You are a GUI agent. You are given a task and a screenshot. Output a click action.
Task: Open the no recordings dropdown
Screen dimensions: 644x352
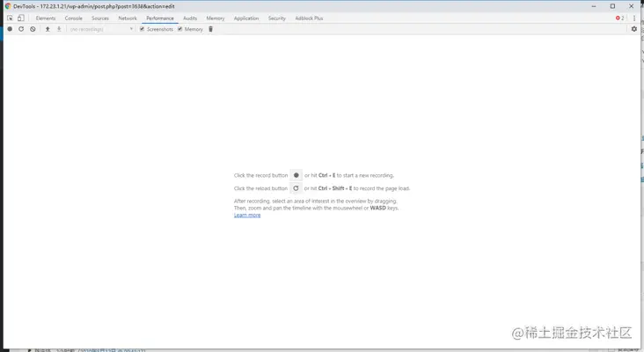point(101,29)
